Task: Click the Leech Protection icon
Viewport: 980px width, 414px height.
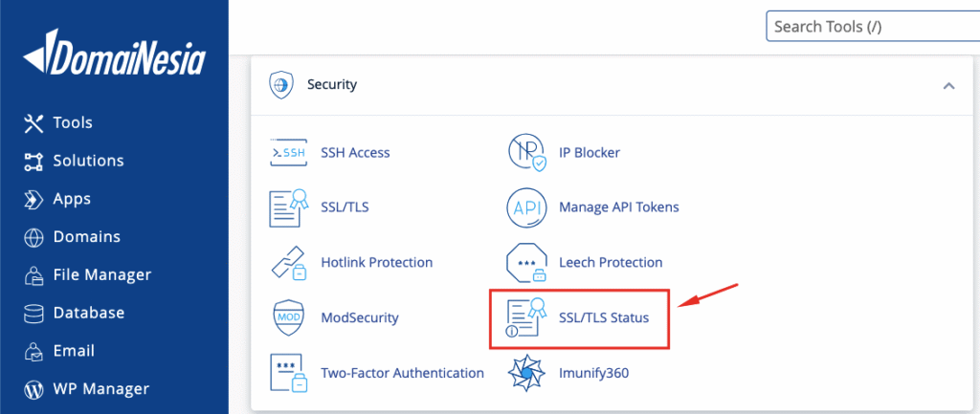Action: pos(526,263)
